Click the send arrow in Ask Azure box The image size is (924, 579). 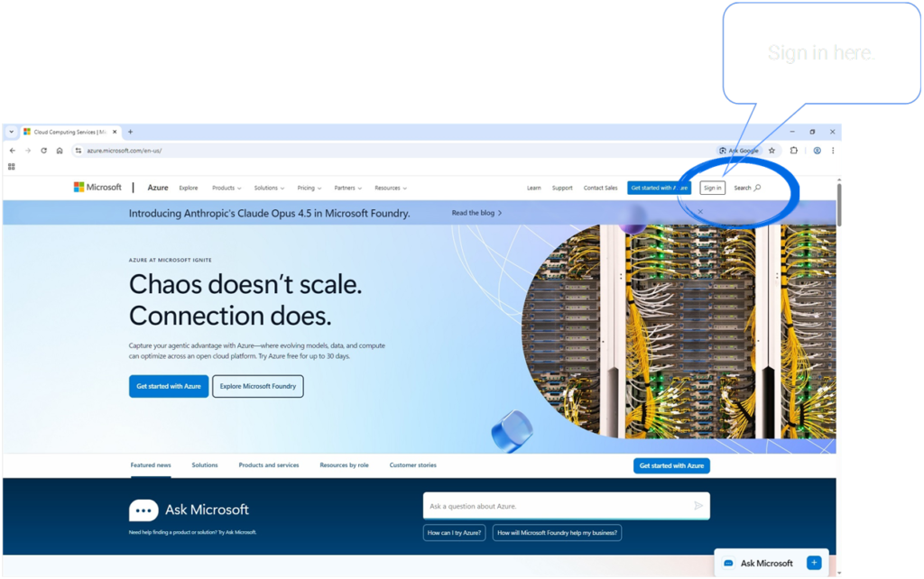pos(698,506)
